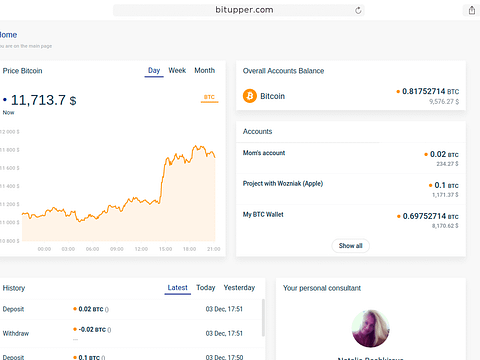480x360 pixels.
Task: Select the Latest history tab
Action: tap(178, 288)
